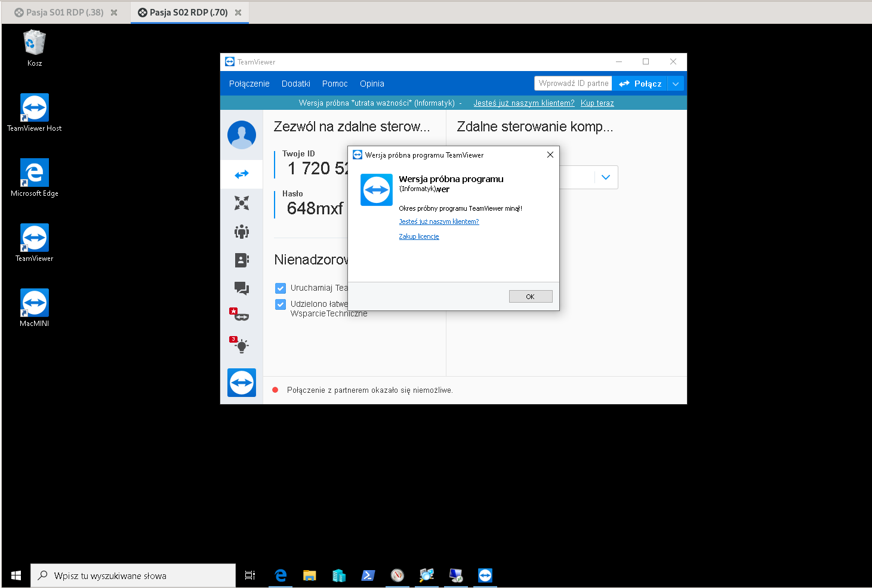This screenshot has width=872, height=588.
Task: Switch to Pasja S01 RDP (.38) tab
Action: pos(64,13)
